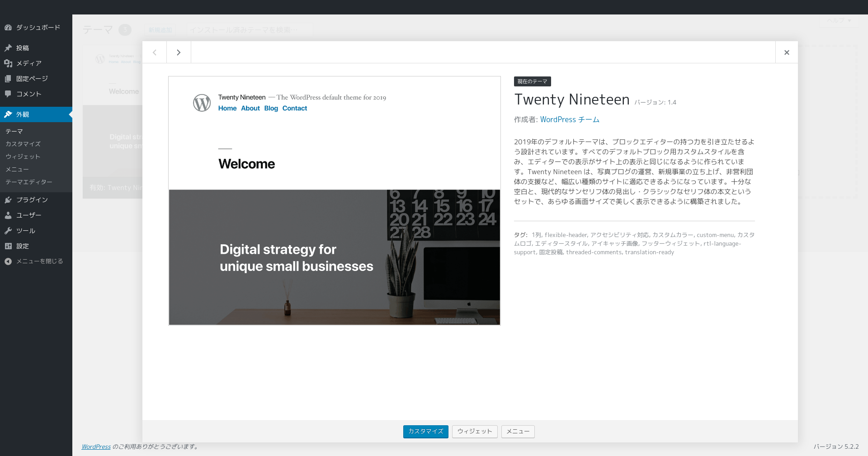Open the コメント menu label

(x=29, y=94)
